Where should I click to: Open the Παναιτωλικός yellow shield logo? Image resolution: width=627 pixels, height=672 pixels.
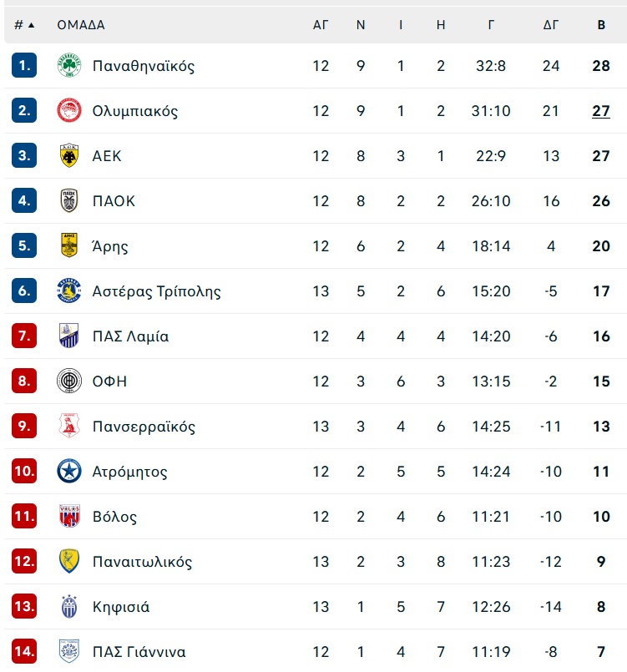(x=69, y=561)
